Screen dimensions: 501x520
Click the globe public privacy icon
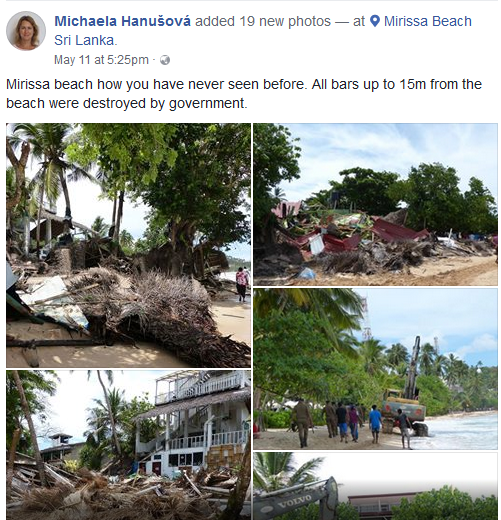pos(165,60)
